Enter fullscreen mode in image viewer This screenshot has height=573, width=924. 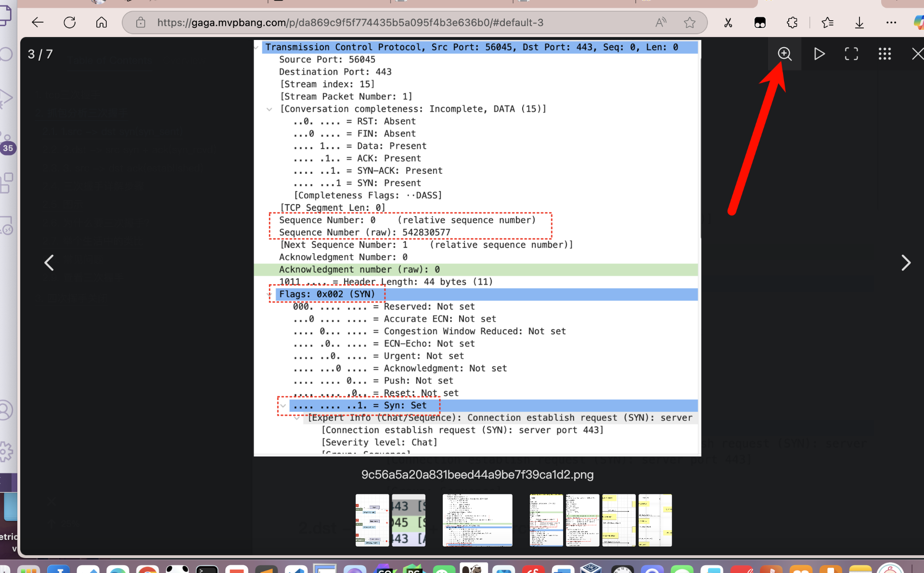(x=851, y=53)
